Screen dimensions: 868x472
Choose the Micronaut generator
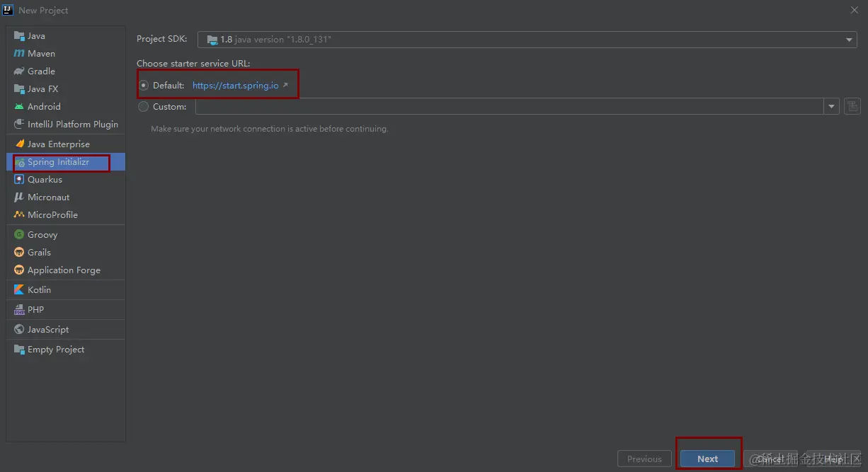tap(66, 197)
